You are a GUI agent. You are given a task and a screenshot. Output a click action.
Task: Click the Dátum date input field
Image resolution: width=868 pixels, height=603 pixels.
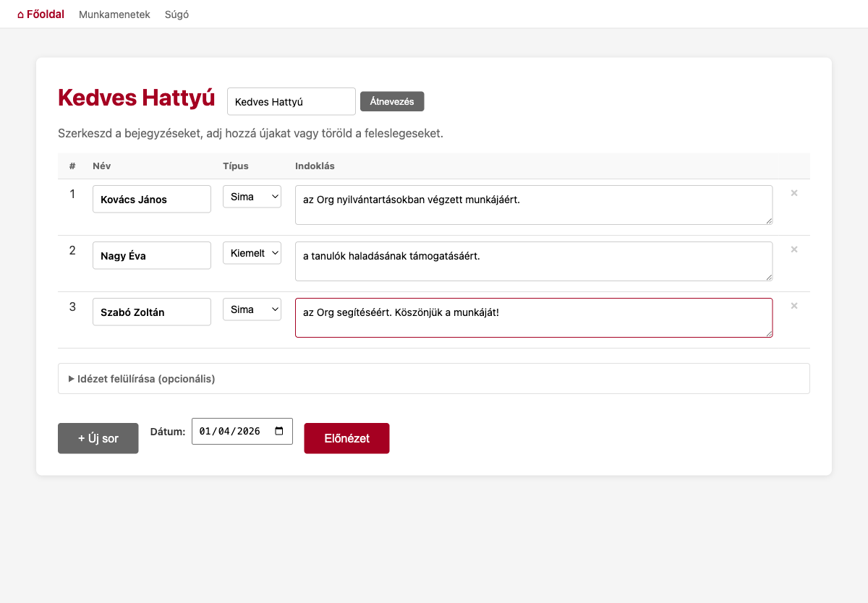pos(230,431)
